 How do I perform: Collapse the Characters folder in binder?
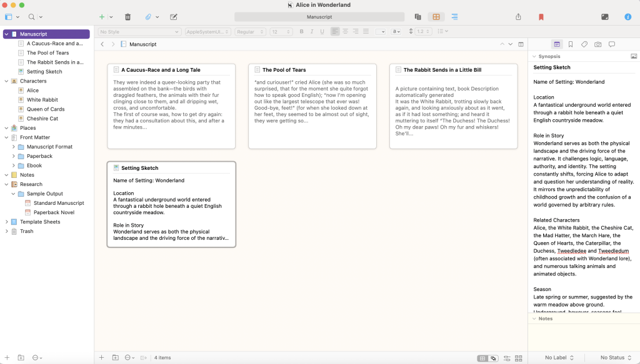[6, 81]
